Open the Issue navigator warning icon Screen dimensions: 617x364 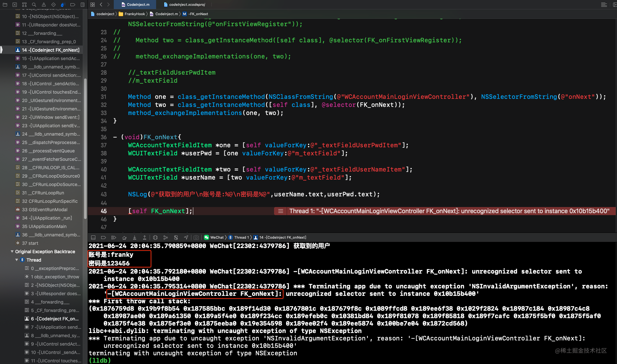(x=44, y=5)
